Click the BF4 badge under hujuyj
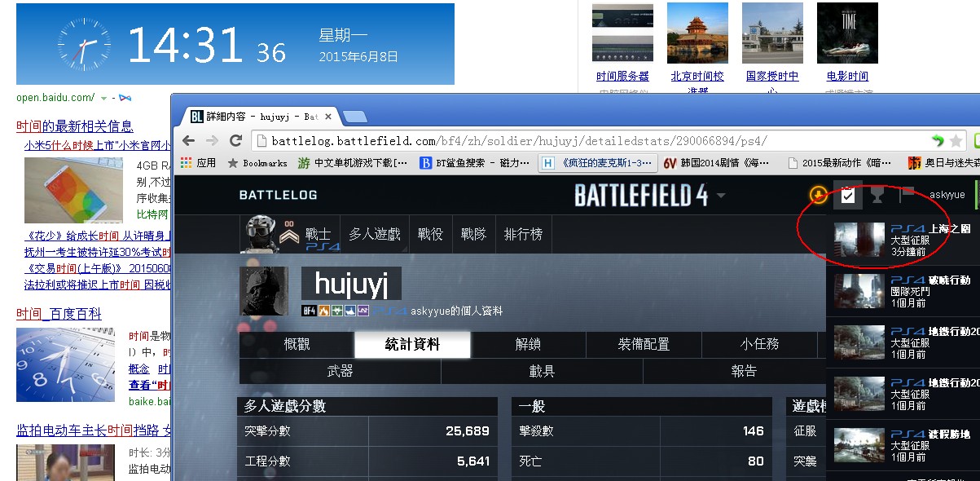The image size is (980, 481). click(x=309, y=311)
